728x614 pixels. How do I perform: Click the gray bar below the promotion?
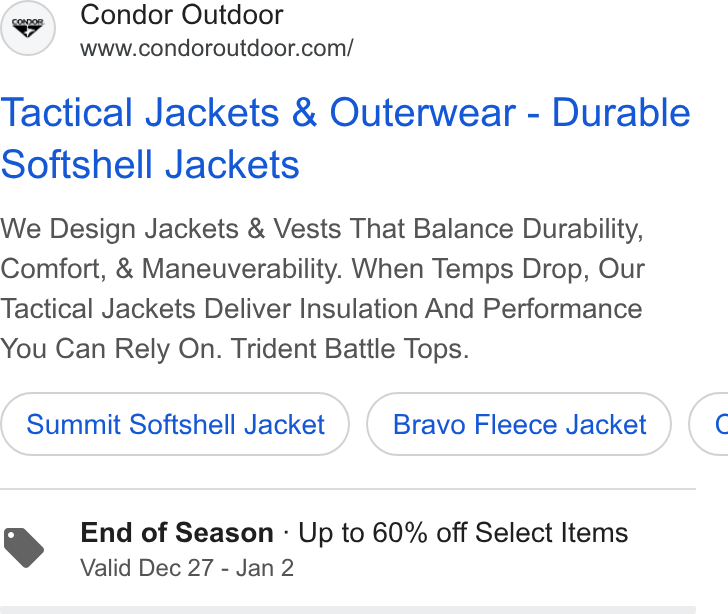pyautogui.click(x=348, y=610)
